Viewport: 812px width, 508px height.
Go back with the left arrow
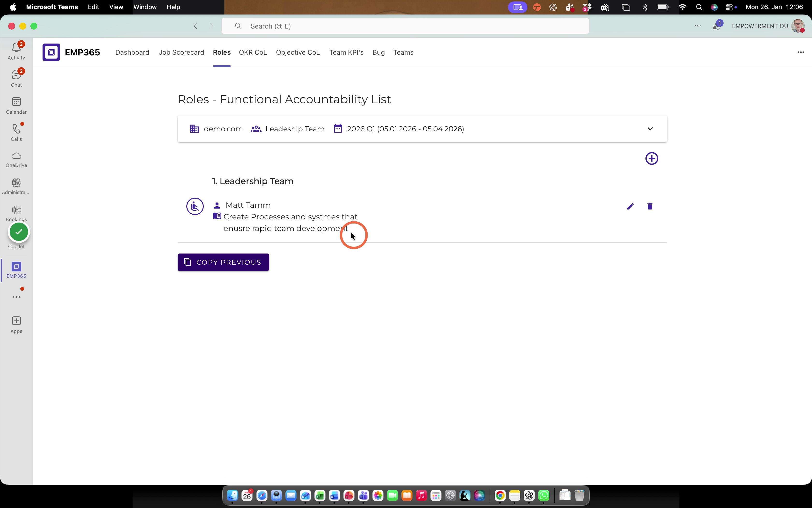tap(195, 26)
